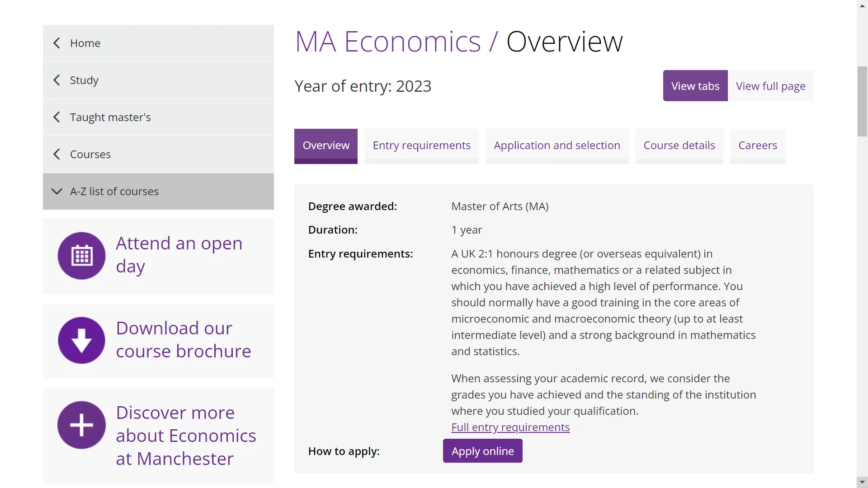Click the chevron next to Courses
Screen dimensions: 868x488
pyautogui.click(x=57, y=155)
